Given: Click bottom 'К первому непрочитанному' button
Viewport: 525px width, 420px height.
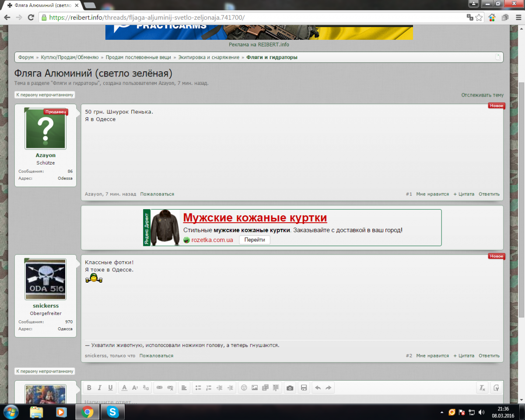Looking at the screenshot, I should (45, 371).
